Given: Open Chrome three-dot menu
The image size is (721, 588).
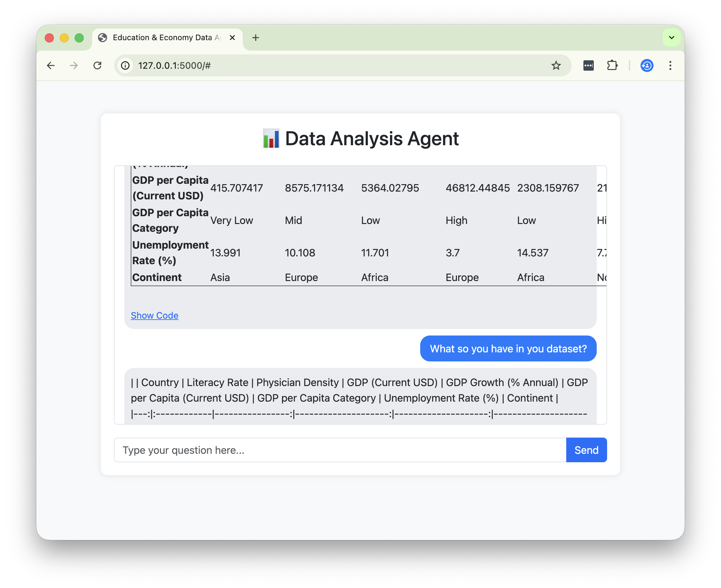Looking at the screenshot, I should 670,65.
